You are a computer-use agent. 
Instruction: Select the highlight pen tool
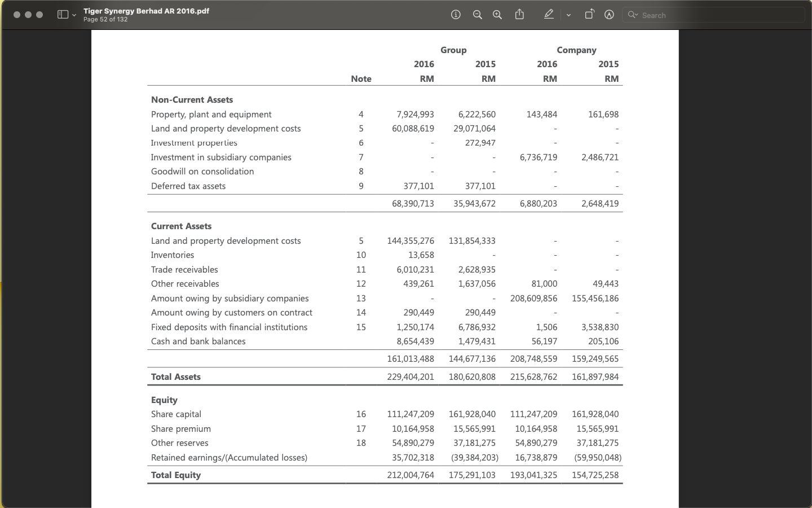549,15
